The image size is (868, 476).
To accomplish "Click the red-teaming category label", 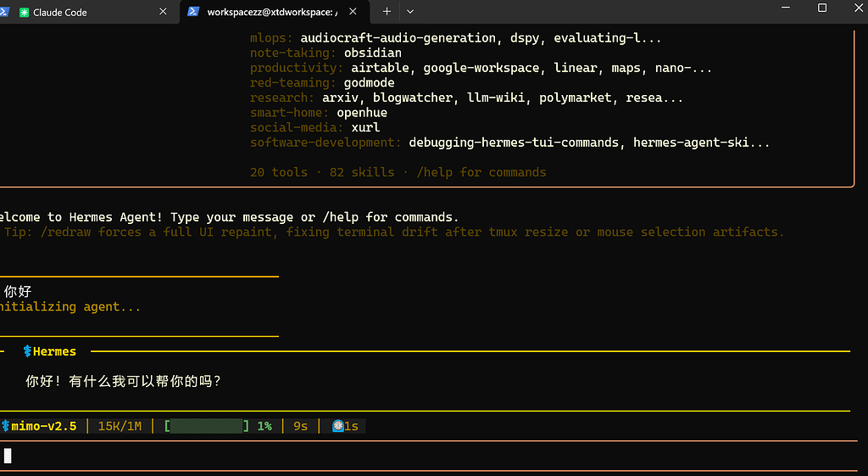I will point(292,82).
